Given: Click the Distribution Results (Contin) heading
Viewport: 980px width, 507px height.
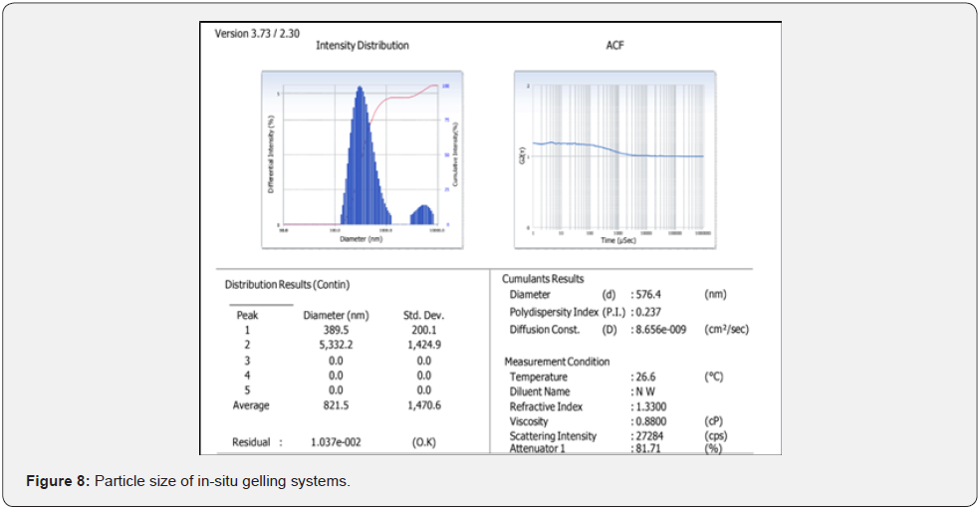Looking at the screenshot, I should point(287,285).
